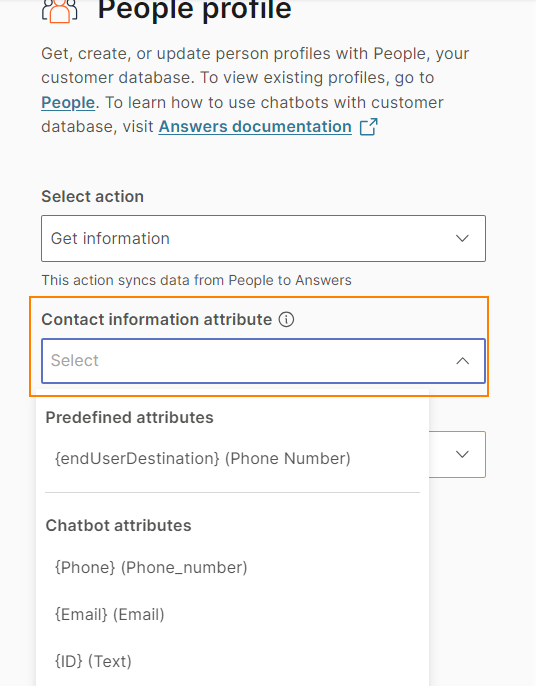This screenshot has height=686, width=536.
Task: Choose the {Phone} (Phone_number) attribute
Action: coord(151,567)
